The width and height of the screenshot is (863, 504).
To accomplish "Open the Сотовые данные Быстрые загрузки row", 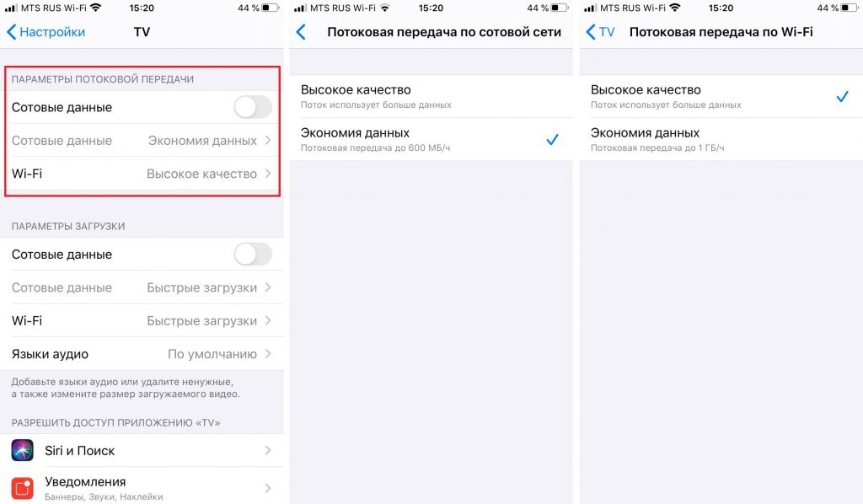I will (142, 287).
